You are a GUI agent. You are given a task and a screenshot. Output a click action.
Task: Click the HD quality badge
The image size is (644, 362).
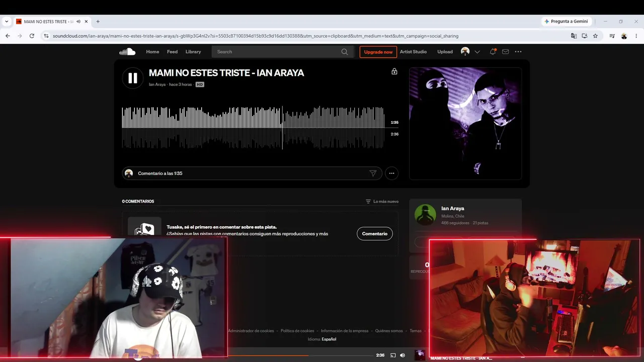click(200, 84)
